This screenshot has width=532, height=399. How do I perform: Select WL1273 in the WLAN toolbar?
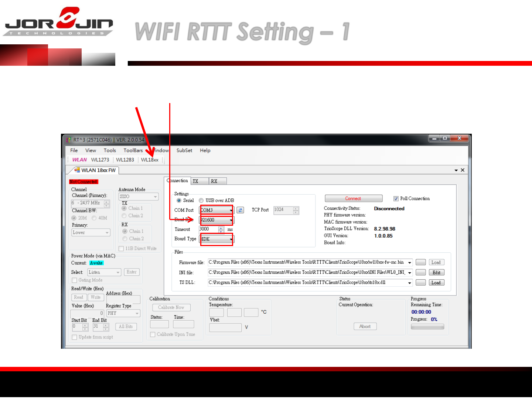(x=100, y=160)
